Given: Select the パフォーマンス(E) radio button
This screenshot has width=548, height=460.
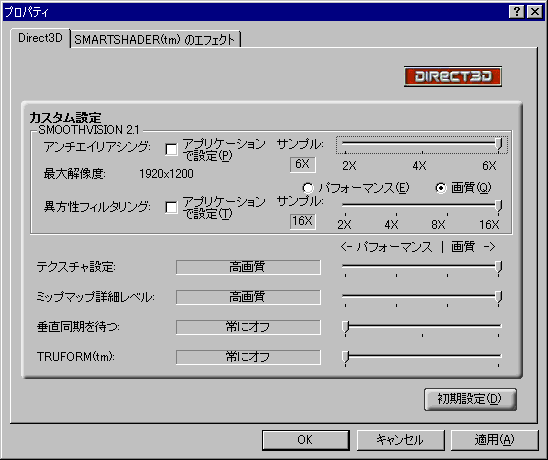Looking at the screenshot, I should click(x=308, y=188).
